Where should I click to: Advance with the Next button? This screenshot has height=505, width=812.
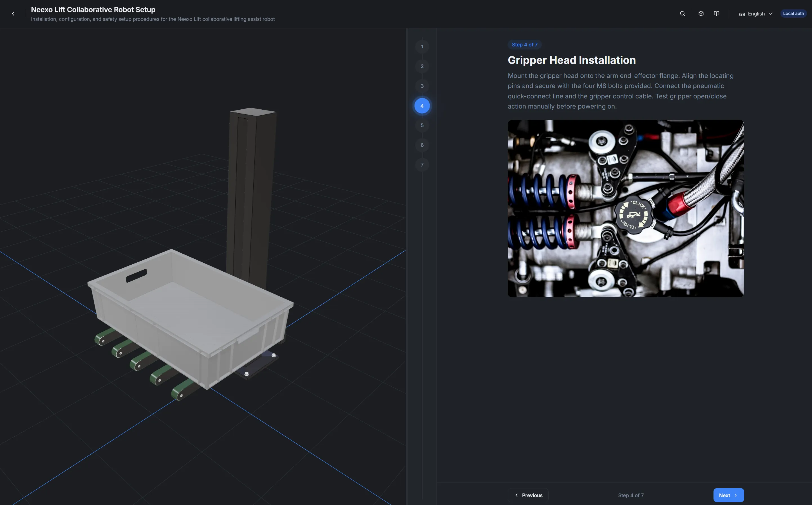728,495
